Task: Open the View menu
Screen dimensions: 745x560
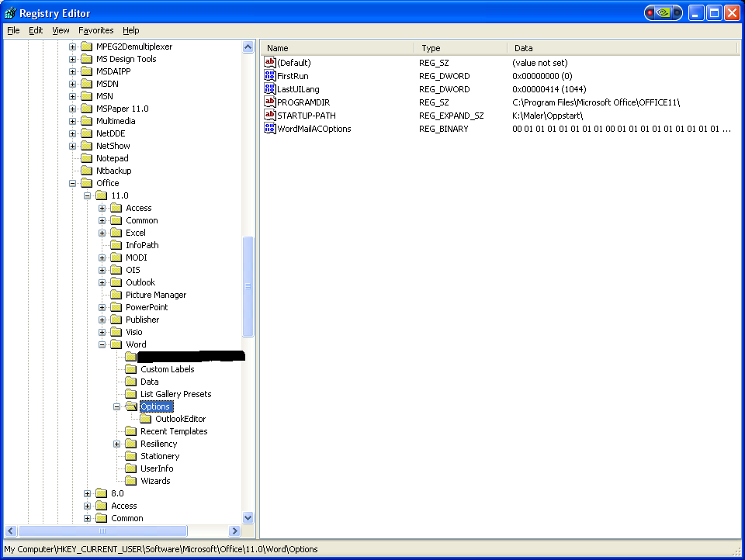Action: click(x=61, y=30)
